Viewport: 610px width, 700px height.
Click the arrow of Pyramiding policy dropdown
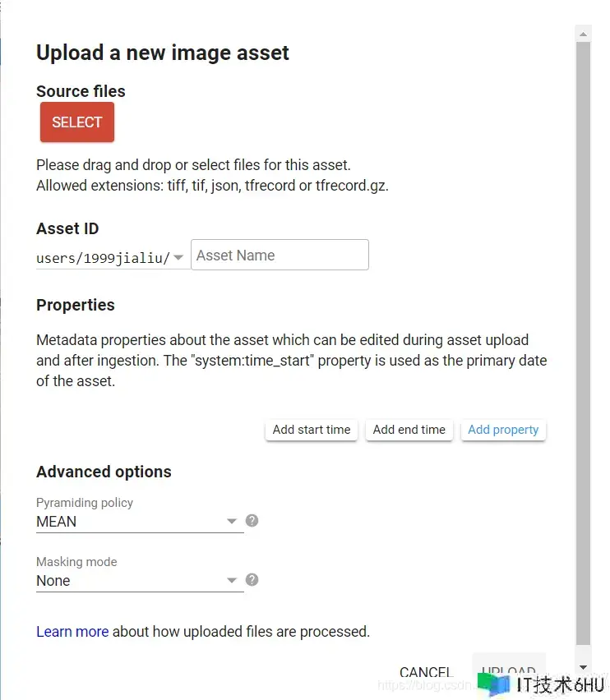pos(232,522)
